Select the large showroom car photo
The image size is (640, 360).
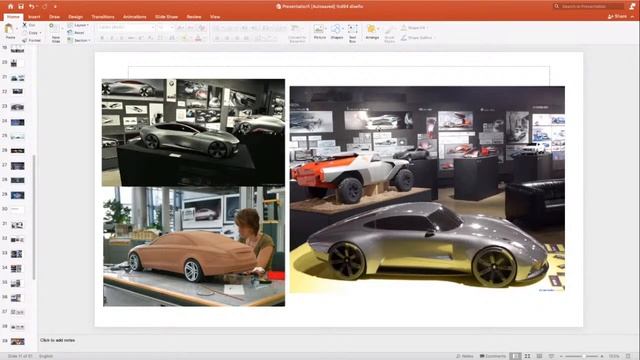click(427, 189)
